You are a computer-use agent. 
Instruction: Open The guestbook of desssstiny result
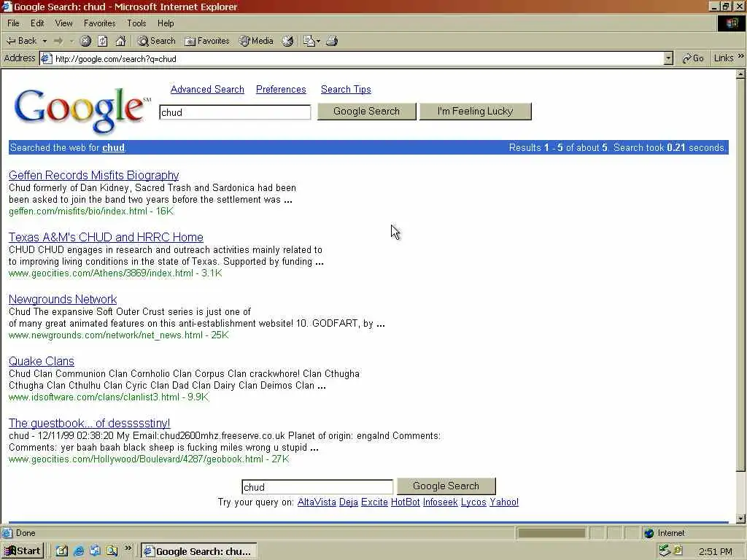[x=90, y=423]
